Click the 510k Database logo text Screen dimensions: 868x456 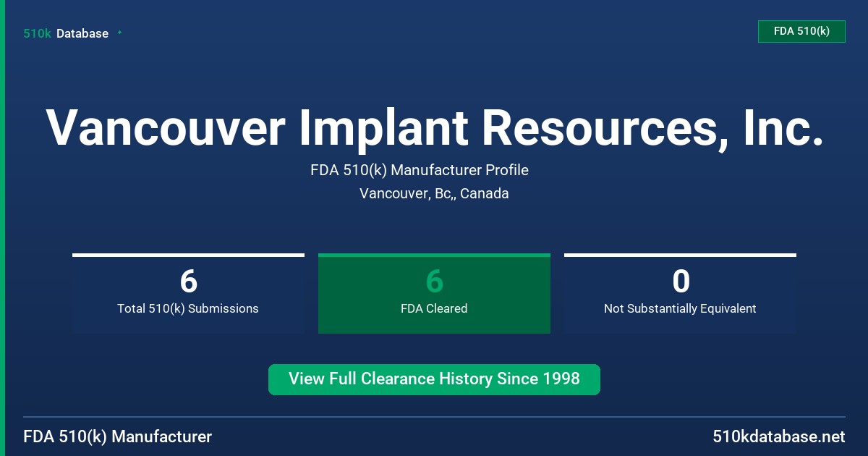(x=66, y=33)
